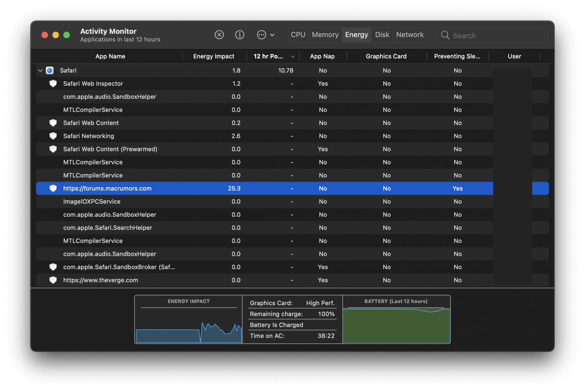Click shield icon beside www.theverge.com row
585x392 pixels.
[53, 280]
